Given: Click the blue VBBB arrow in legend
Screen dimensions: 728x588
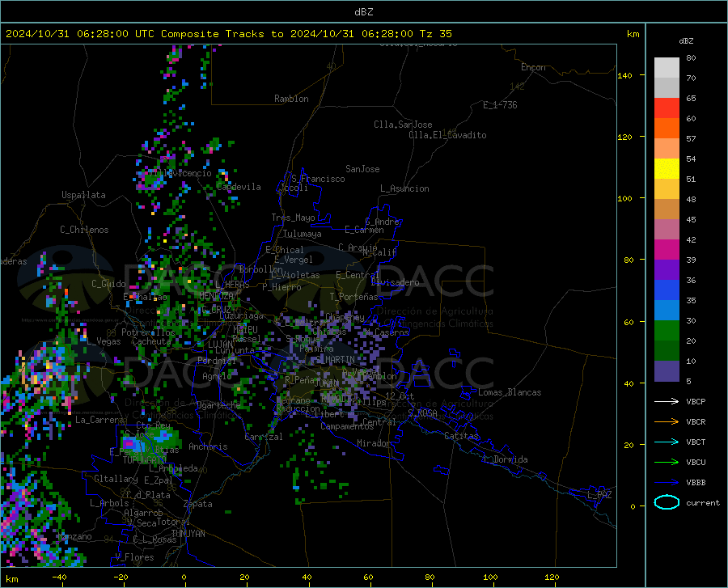Looking at the screenshot, I should click(x=667, y=483).
